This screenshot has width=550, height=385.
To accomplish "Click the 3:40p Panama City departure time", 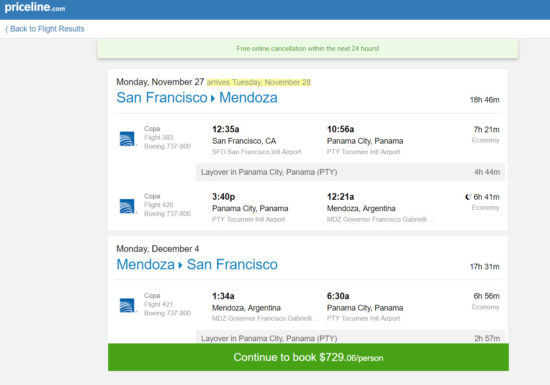I will [223, 197].
